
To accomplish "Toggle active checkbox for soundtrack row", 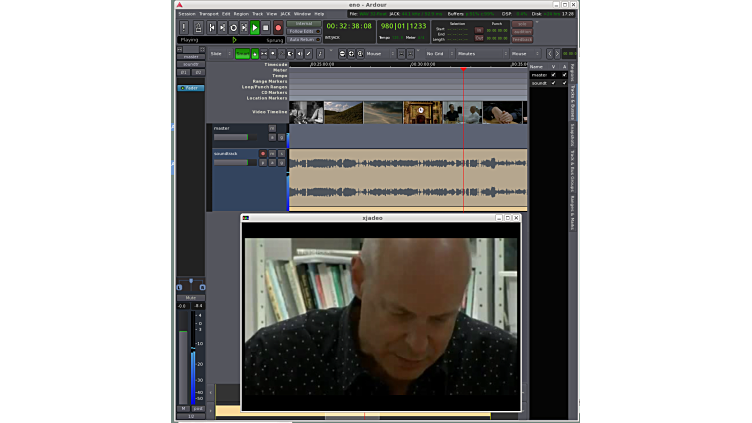I will pyautogui.click(x=564, y=82).
